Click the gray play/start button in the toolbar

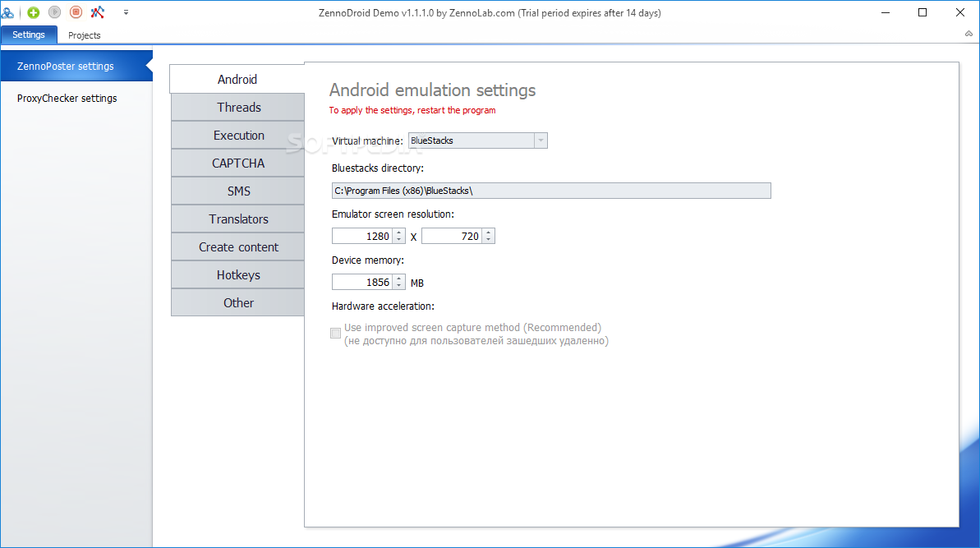pyautogui.click(x=55, y=12)
